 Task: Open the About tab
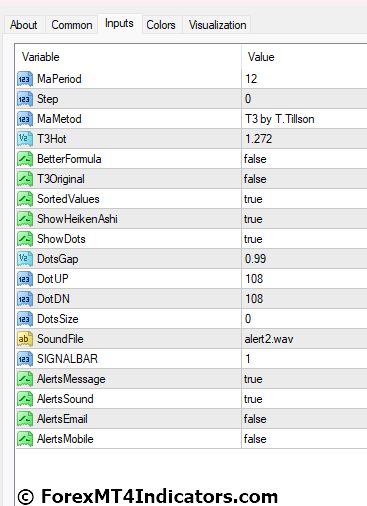(x=24, y=25)
